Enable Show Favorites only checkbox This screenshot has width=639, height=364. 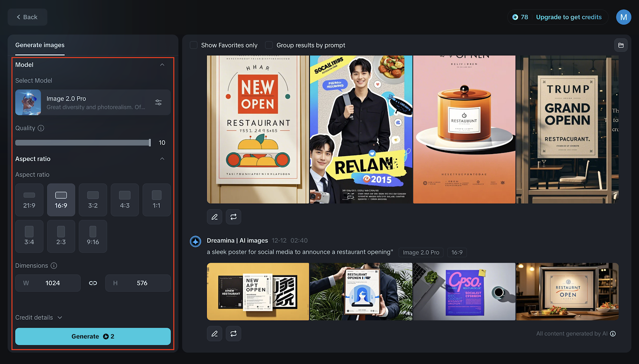[x=194, y=45]
